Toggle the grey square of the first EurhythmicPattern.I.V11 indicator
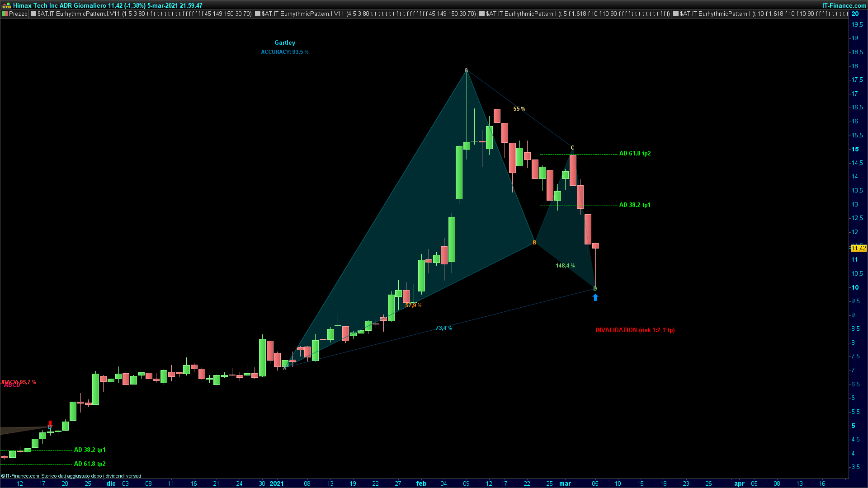868x488 pixels. [33, 14]
